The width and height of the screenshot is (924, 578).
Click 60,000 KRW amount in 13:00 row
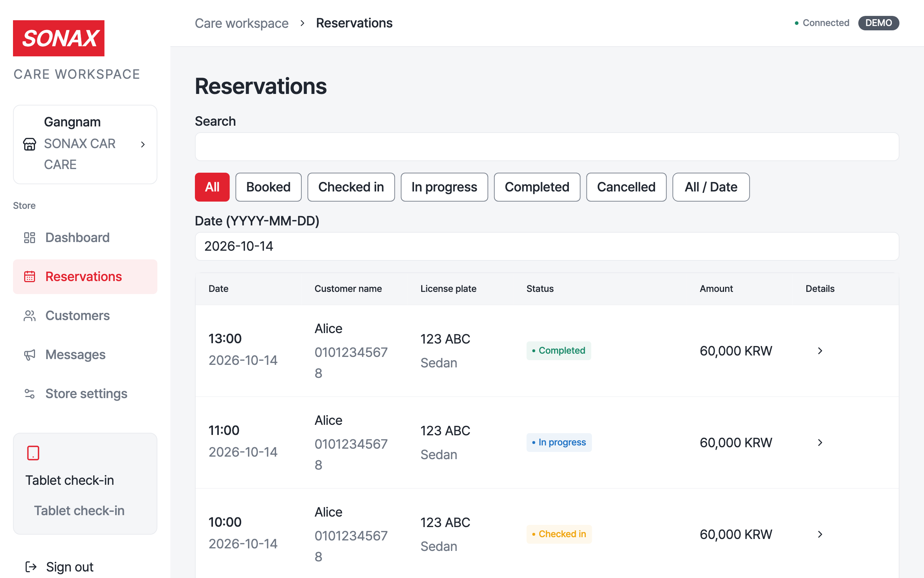(736, 351)
